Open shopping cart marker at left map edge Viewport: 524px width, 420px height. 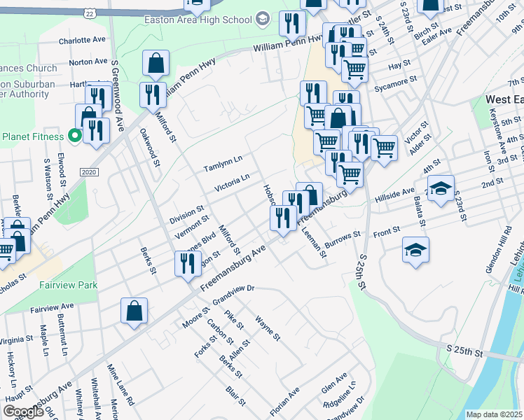click(4, 253)
